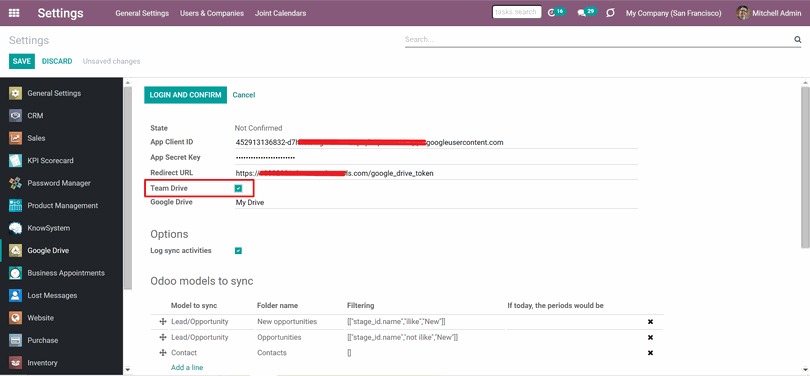This screenshot has height=376, width=810.
Task: Toggle Log sync activities checkbox
Action: (x=238, y=251)
